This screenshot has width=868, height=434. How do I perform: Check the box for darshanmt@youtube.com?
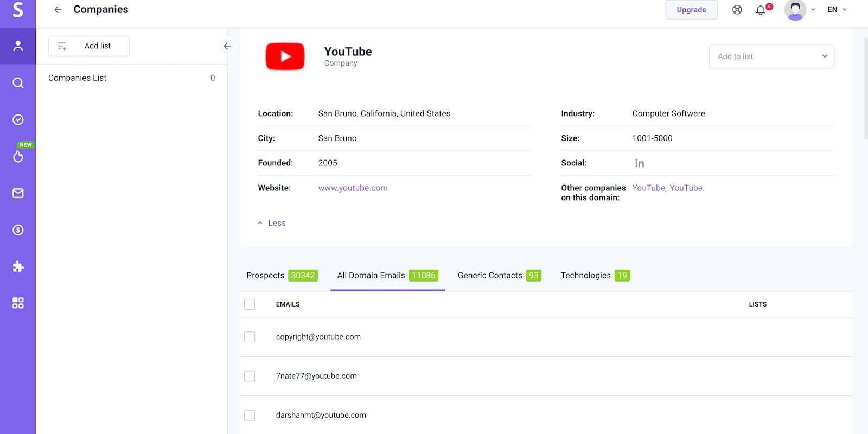(250, 415)
